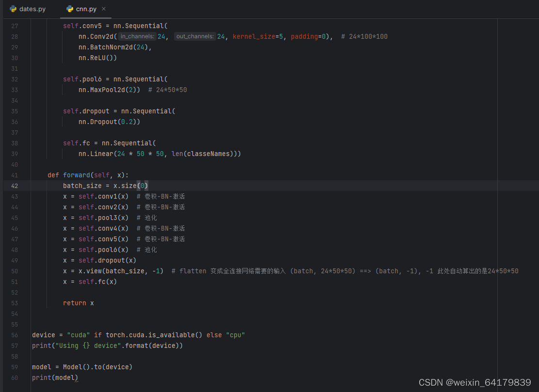Viewport: 539px width, 392px height.
Task: Click nn.Dropout(0.2) on line 36
Action: pyautogui.click(x=107, y=122)
